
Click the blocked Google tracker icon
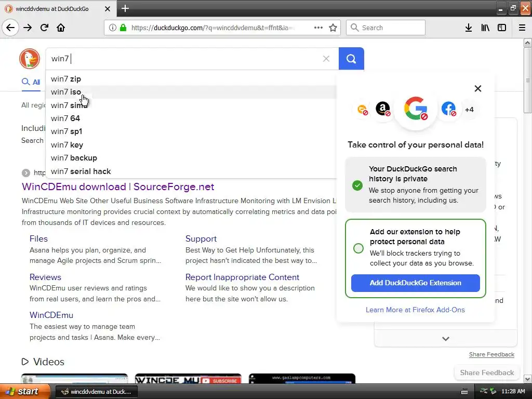416,109
